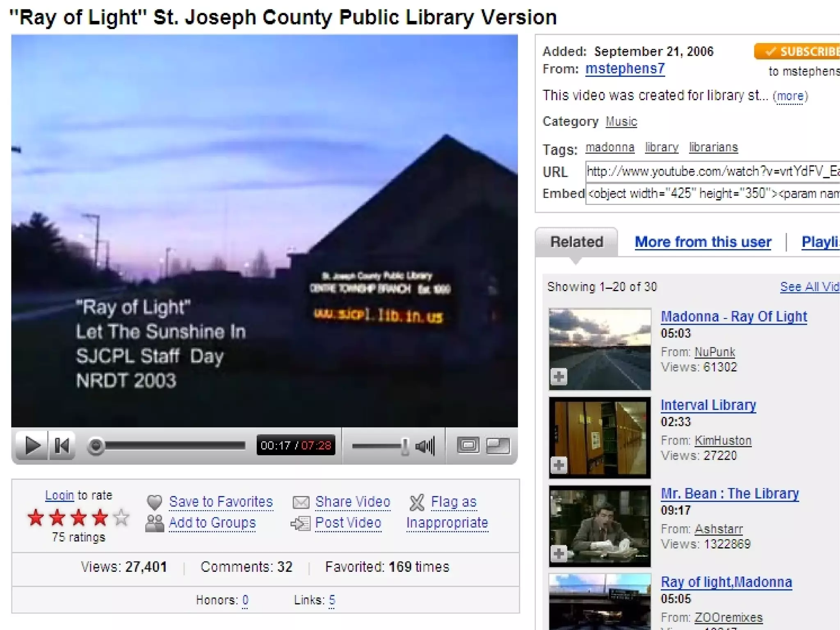Mute audio with the speaker icon
The image size is (840, 630).
pyautogui.click(x=425, y=446)
